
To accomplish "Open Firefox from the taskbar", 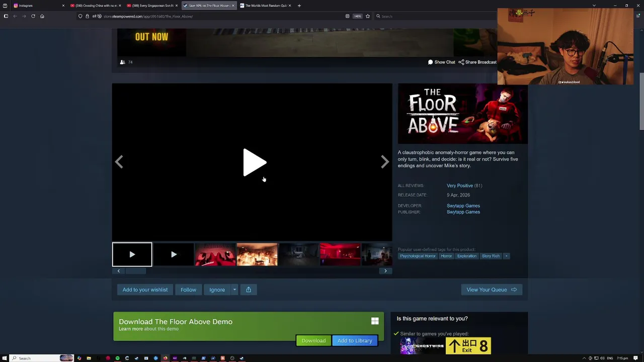I will coord(165,358).
